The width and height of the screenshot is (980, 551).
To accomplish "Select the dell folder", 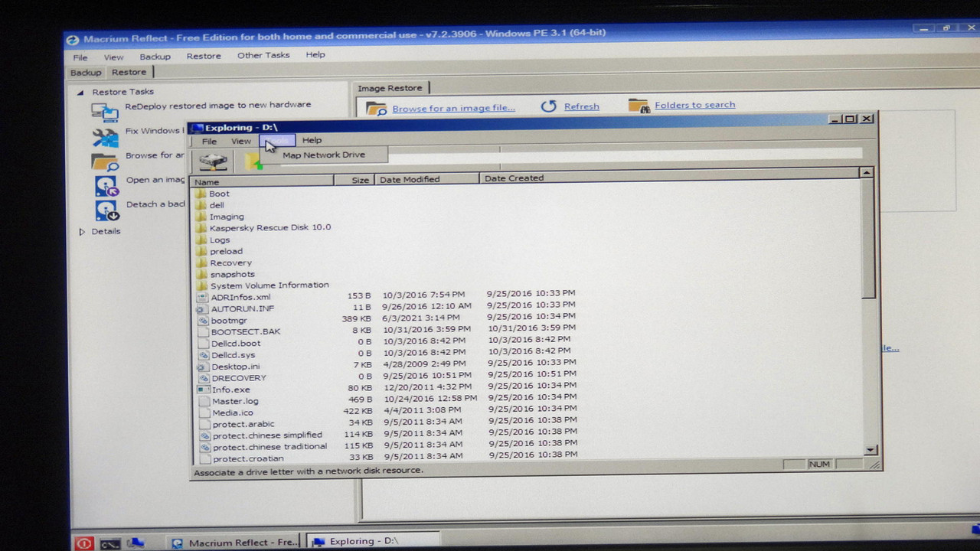I will click(210, 205).
